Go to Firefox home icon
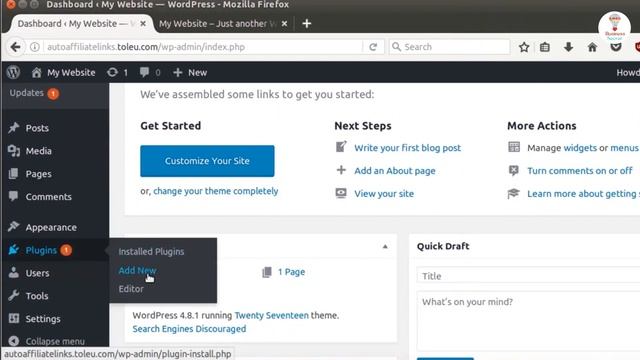The height and width of the screenshot is (360, 640). pos(592,47)
